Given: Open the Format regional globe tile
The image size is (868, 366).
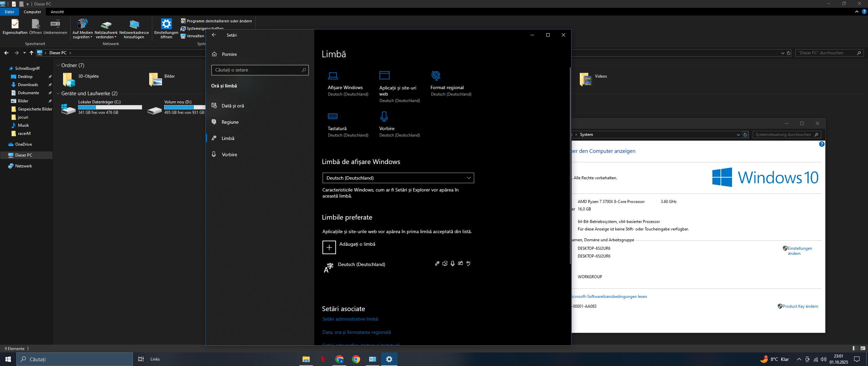Looking at the screenshot, I should (x=436, y=75).
